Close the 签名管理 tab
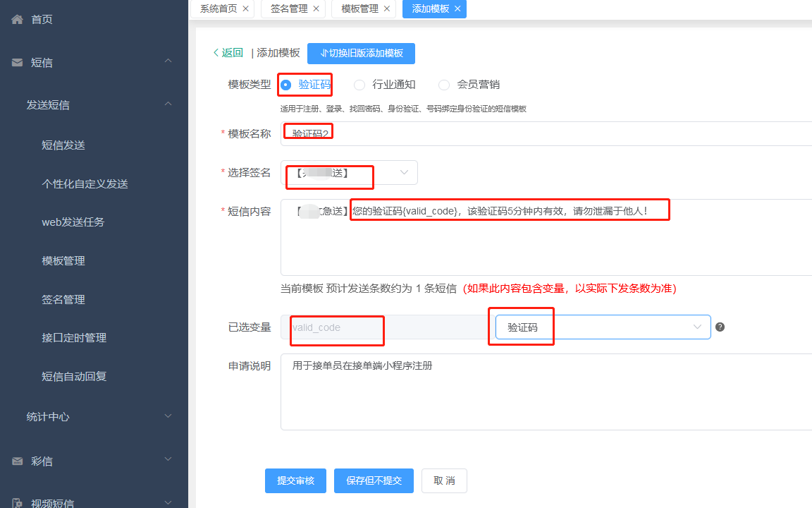This screenshot has height=508, width=812. (316, 8)
